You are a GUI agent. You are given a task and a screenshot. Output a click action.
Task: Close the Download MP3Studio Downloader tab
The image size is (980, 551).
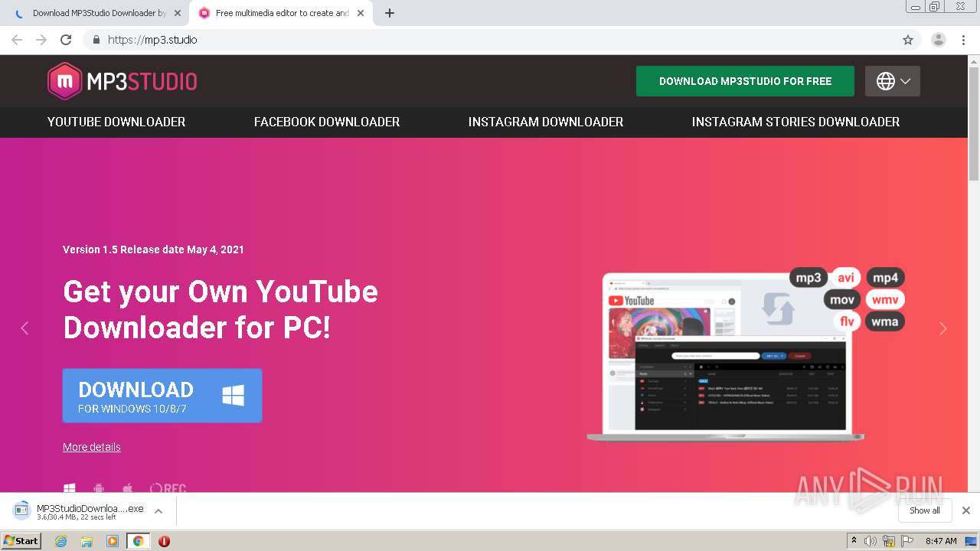(x=178, y=13)
